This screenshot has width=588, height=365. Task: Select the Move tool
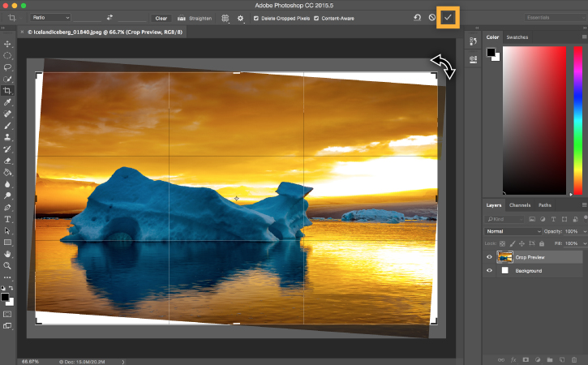[7, 44]
